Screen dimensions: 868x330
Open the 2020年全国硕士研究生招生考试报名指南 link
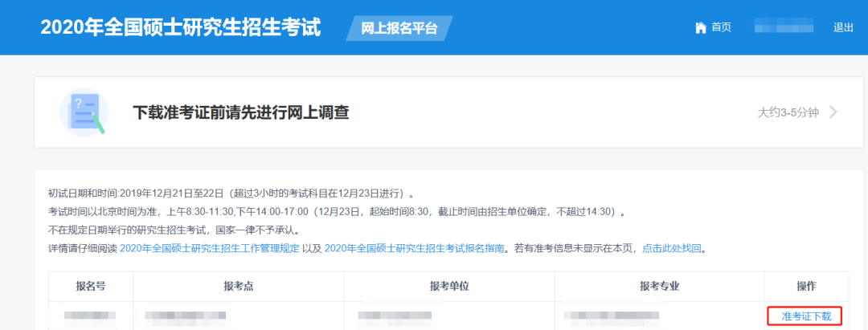(415, 249)
